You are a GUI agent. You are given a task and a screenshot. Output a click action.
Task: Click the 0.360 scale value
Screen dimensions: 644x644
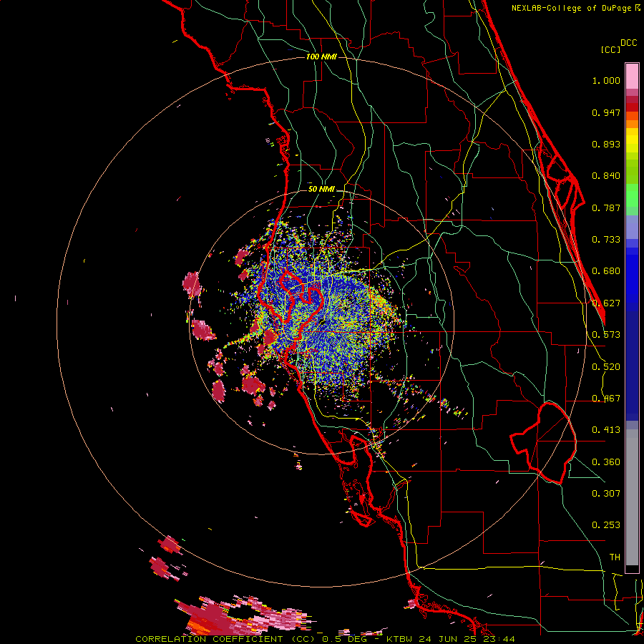606,462
